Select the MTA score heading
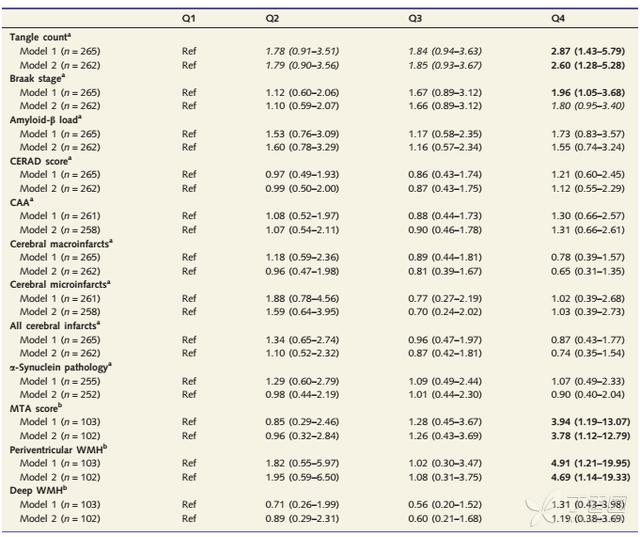The width and height of the screenshot is (640, 537). 36,408
